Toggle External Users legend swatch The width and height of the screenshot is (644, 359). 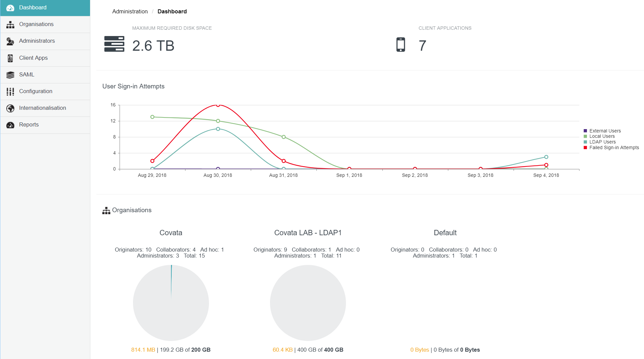(585, 131)
